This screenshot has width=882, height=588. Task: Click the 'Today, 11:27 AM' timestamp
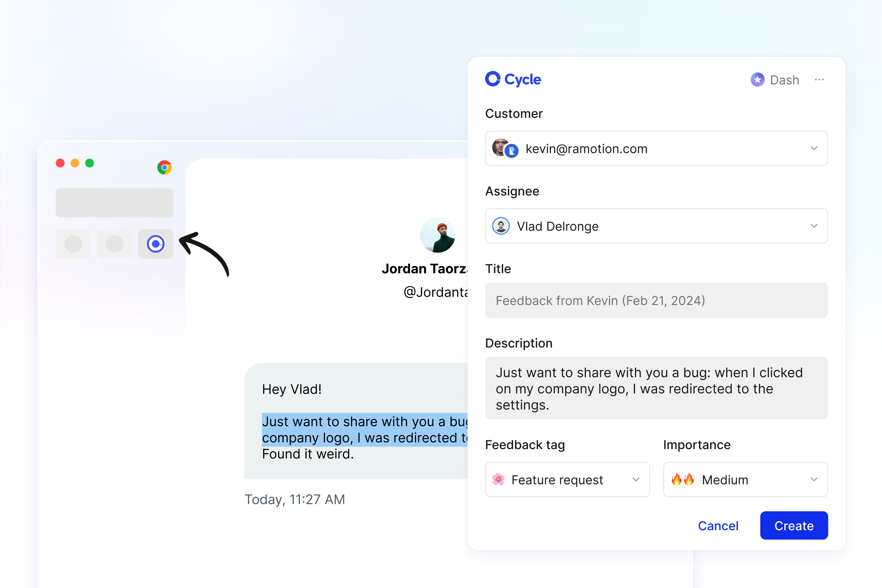(x=295, y=499)
